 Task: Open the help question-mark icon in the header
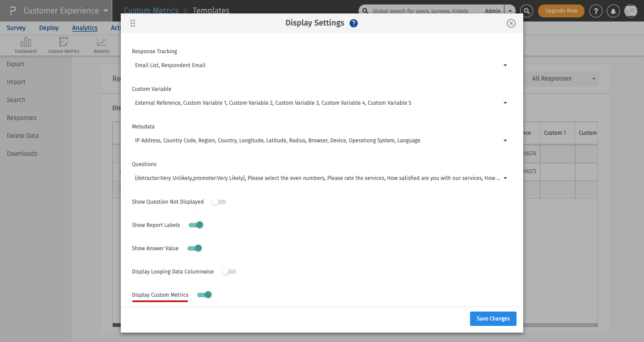[596, 11]
